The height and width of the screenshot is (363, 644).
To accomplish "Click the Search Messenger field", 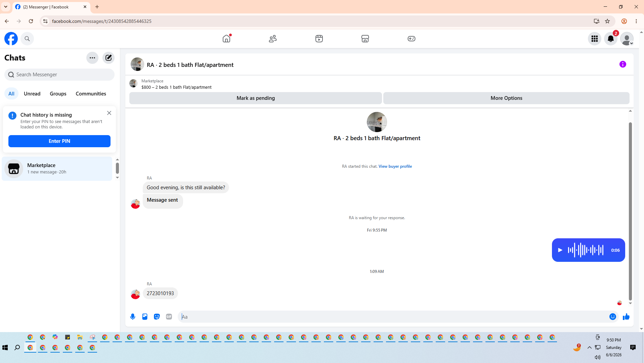I will coord(59,75).
